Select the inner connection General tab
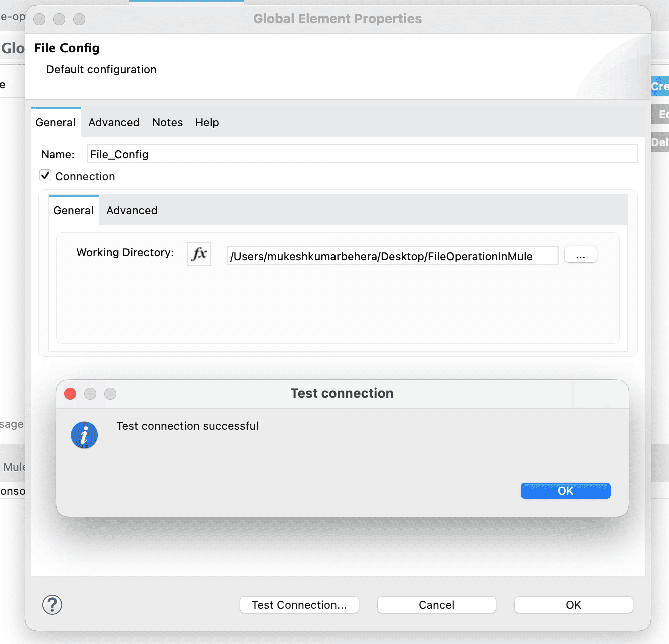Viewport: 669px width, 644px height. pyautogui.click(x=74, y=211)
